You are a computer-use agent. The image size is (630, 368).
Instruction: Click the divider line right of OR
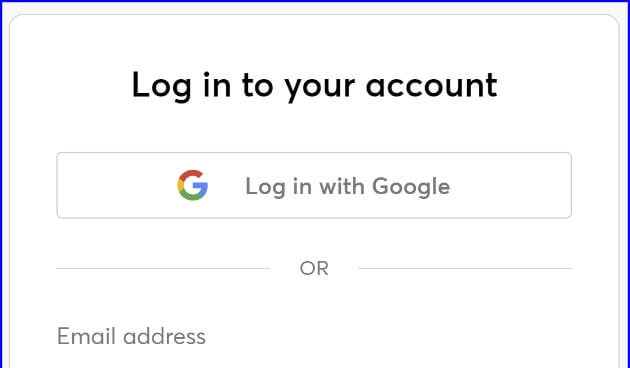tap(465, 268)
